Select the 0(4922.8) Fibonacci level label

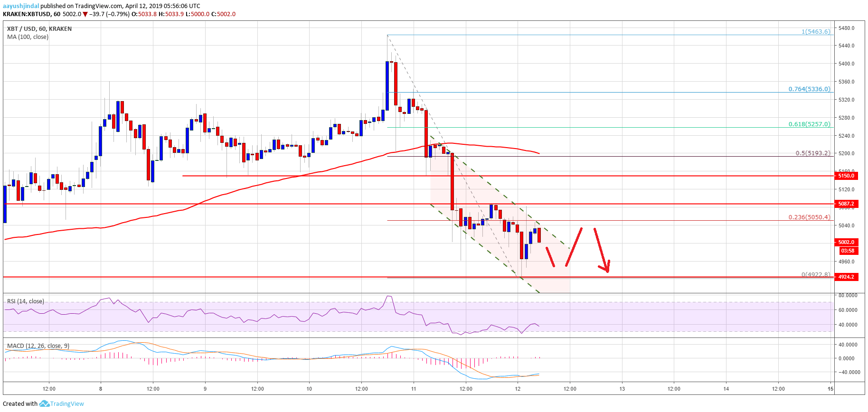pyautogui.click(x=816, y=274)
